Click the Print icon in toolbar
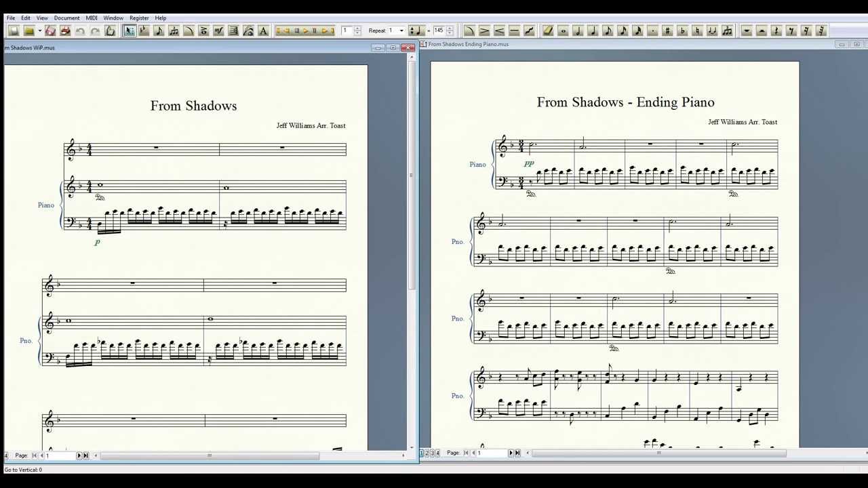The height and width of the screenshot is (488, 868). coord(65,30)
